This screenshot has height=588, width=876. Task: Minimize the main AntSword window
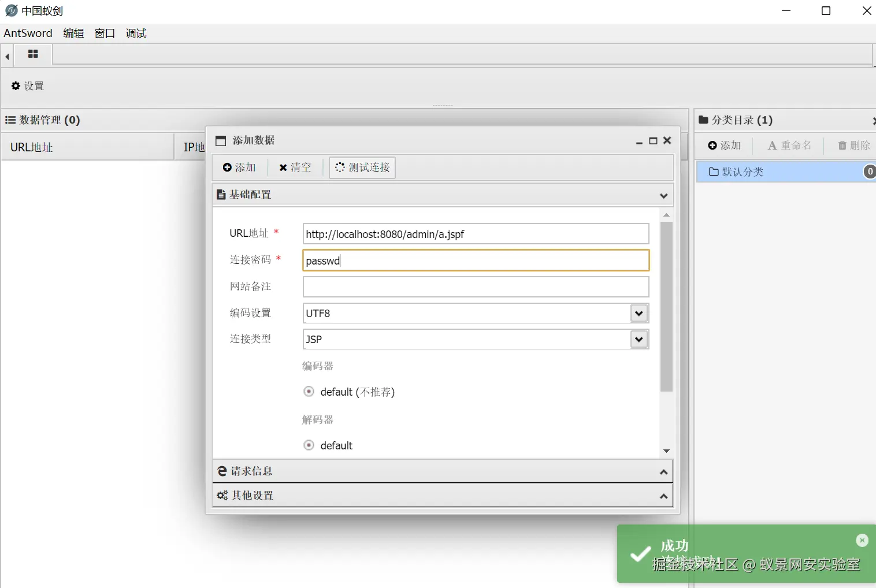[x=786, y=11]
